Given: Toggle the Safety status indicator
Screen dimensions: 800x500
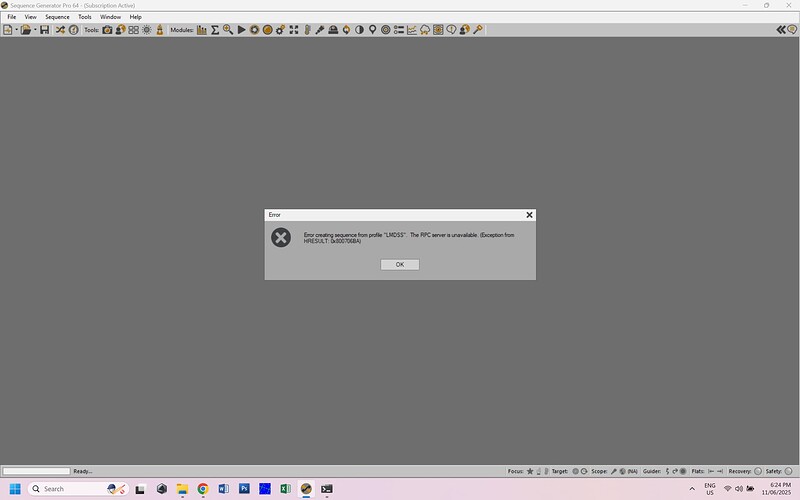Looking at the screenshot, I should [x=789, y=470].
